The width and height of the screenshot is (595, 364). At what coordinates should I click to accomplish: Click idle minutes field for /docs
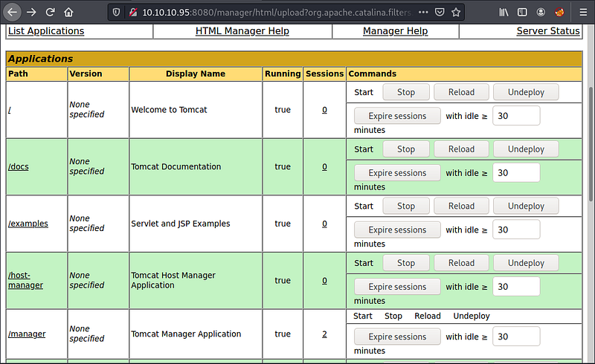point(516,173)
